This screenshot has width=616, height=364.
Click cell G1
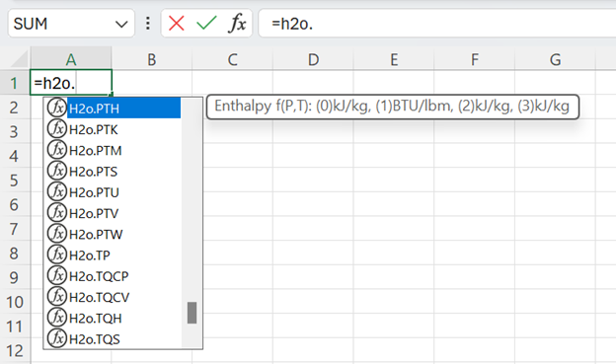[555, 83]
